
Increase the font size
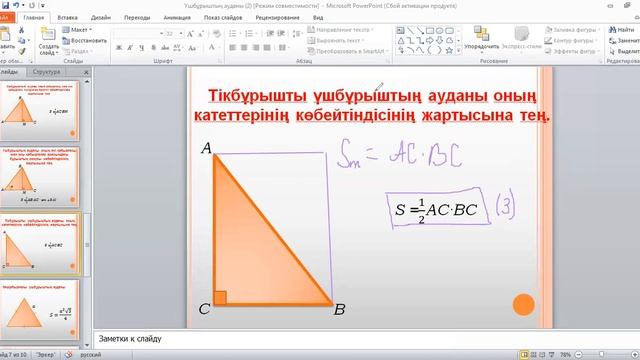click(x=190, y=34)
